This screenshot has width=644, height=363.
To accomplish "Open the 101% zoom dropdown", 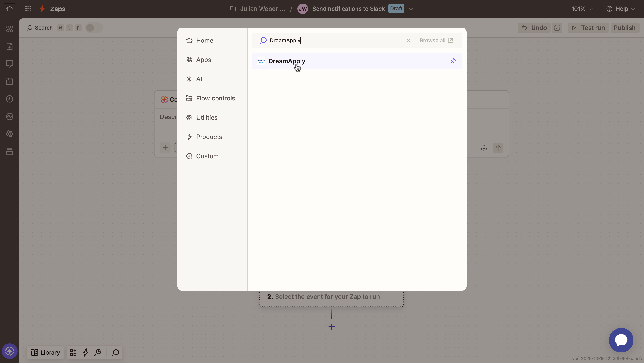I will [582, 9].
